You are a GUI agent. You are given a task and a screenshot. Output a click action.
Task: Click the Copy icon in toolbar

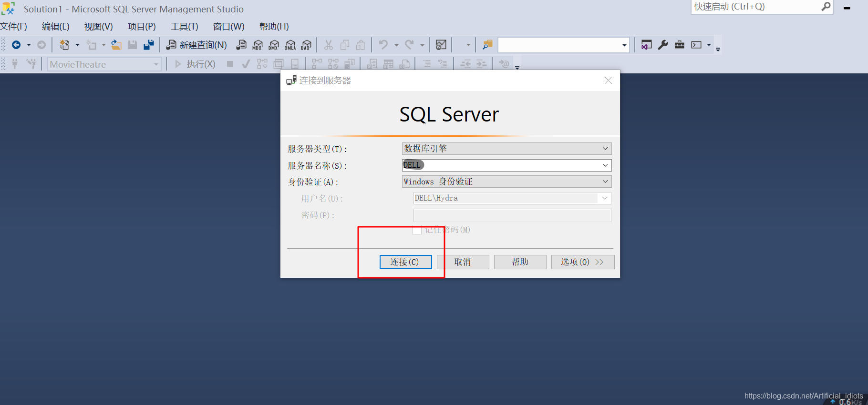click(345, 45)
